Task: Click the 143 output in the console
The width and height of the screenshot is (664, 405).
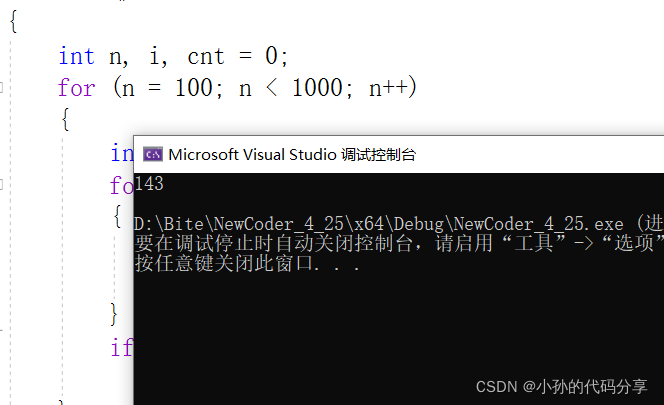Action: click(x=149, y=184)
